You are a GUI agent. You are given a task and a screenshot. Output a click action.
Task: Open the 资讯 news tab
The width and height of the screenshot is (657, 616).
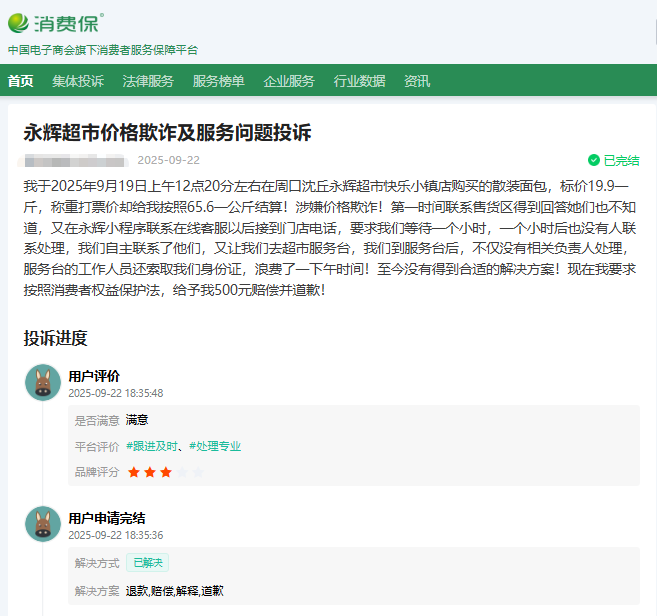point(417,81)
